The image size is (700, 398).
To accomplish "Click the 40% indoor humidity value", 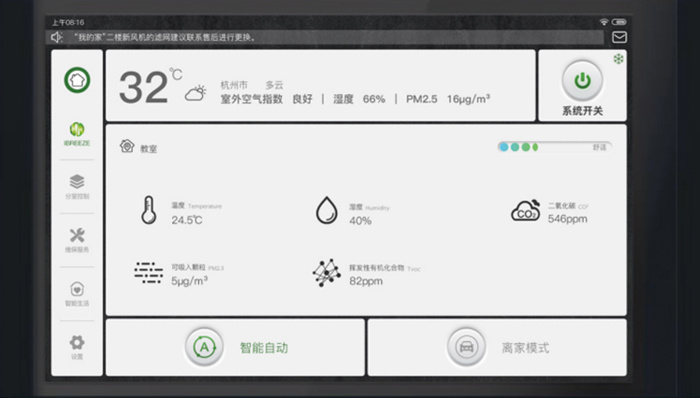I will pyautogui.click(x=360, y=220).
